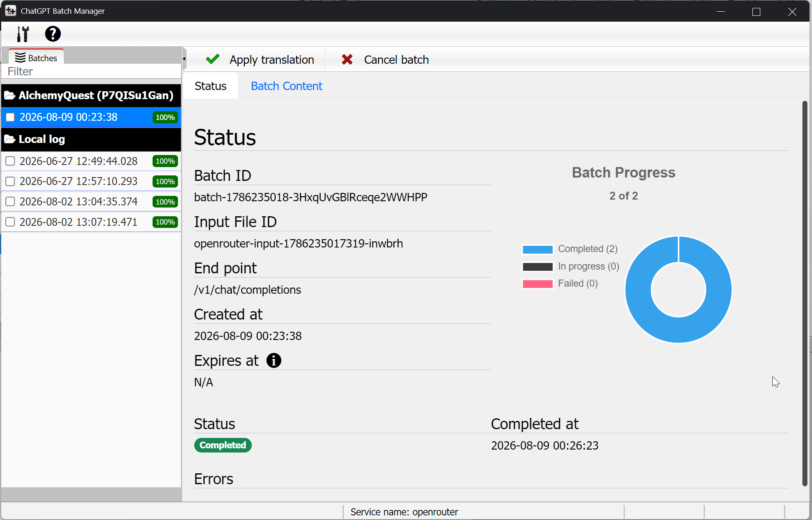The height and width of the screenshot is (520, 812).
Task: Click the 'In progress (0)' legend label
Action: tap(589, 266)
